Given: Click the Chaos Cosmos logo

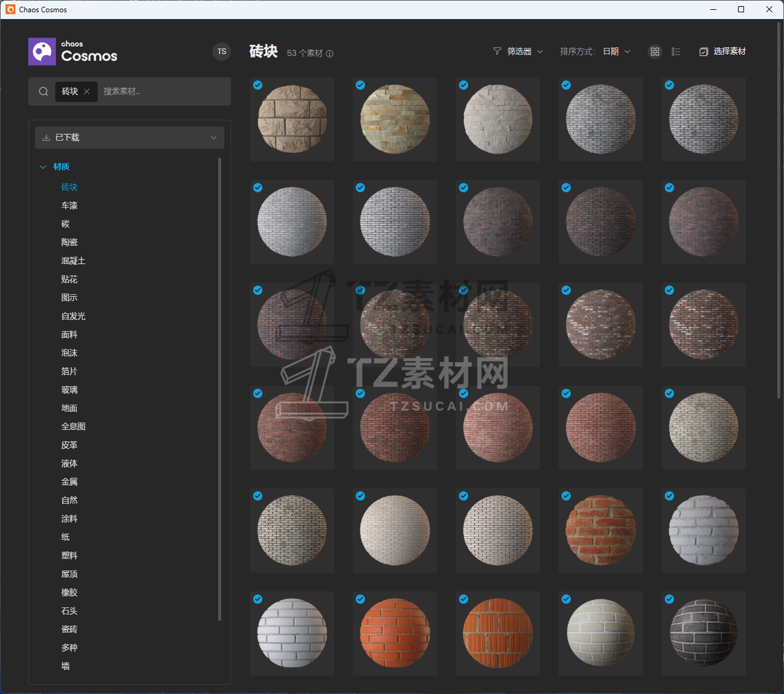Looking at the screenshot, I should click(x=73, y=52).
